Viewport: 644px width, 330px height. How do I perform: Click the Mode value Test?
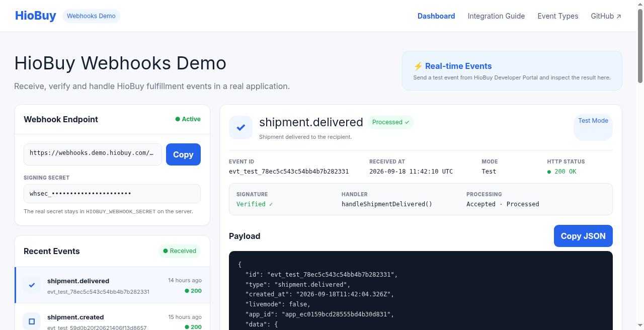(x=489, y=172)
